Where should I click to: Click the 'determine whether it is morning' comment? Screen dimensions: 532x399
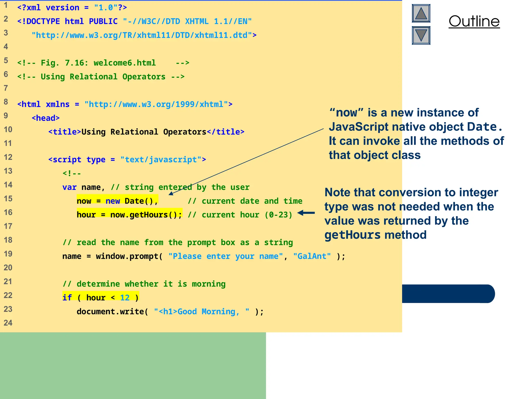point(144,284)
